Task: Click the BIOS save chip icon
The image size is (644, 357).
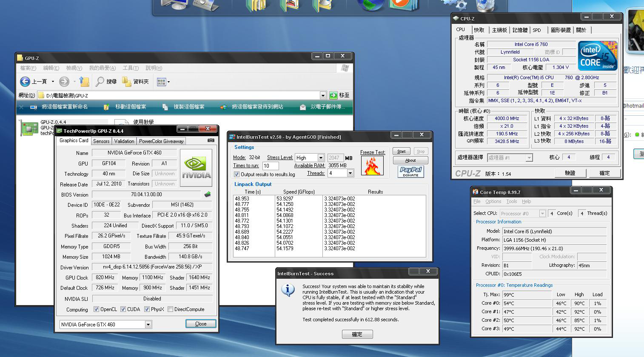Action: coord(208,194)
